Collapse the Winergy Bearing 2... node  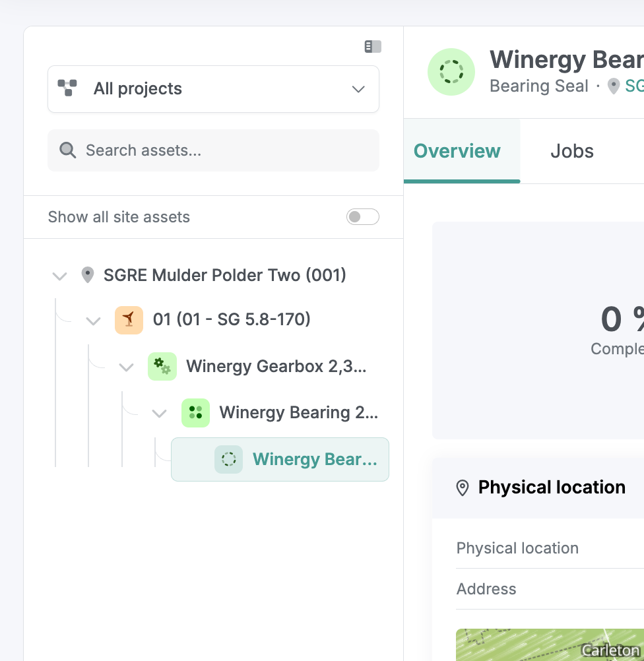click(x=159, y=414)
